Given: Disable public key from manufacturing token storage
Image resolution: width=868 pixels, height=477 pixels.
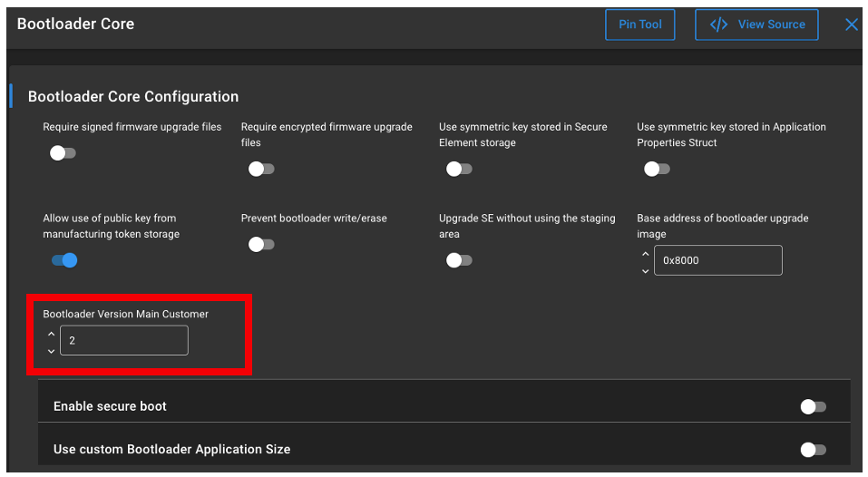Looking at the screenshot, I should [64, 260].
